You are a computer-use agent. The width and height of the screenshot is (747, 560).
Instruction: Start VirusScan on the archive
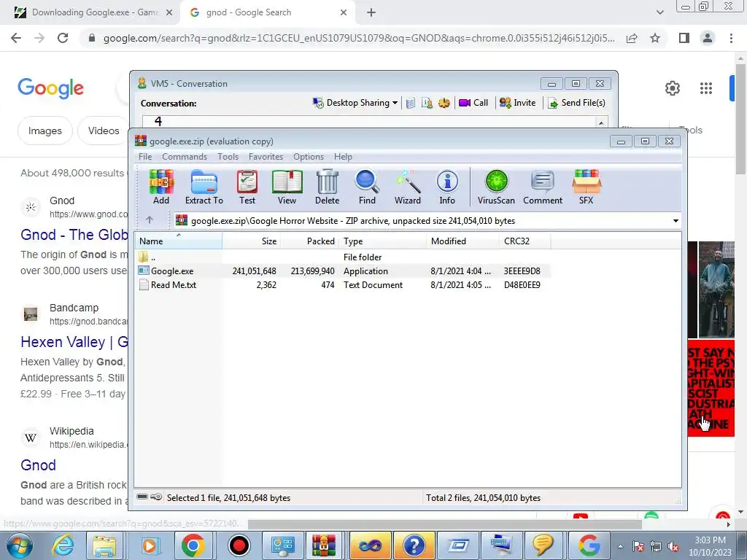[x=496, y=187]
